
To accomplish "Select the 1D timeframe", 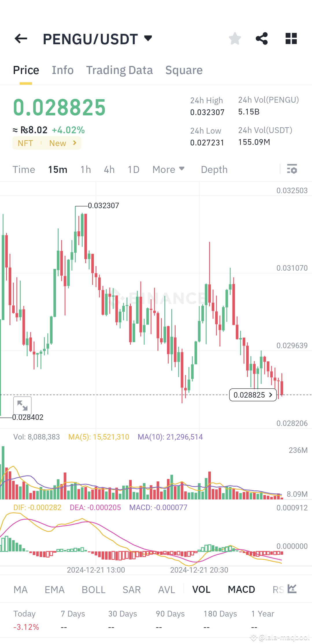I will pos(133,169).
